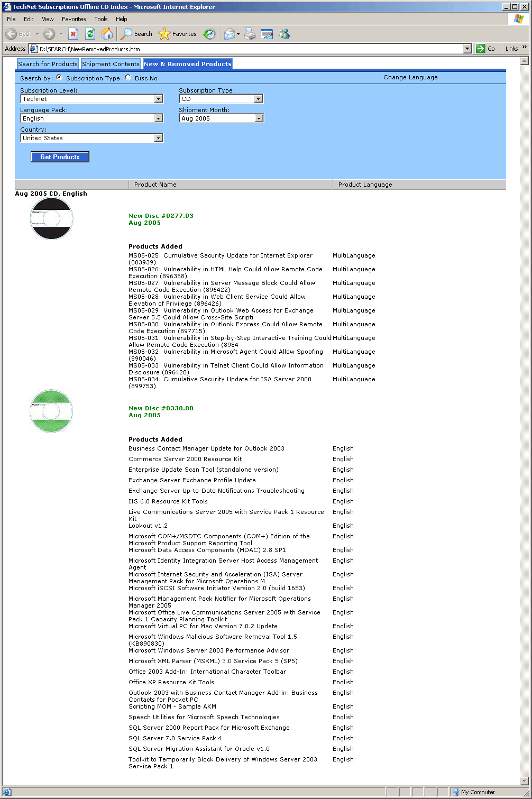The height and width of the screenshot is (799, 532).
Task: Refresh the page with green arrows icon
Action: (90, 34)
